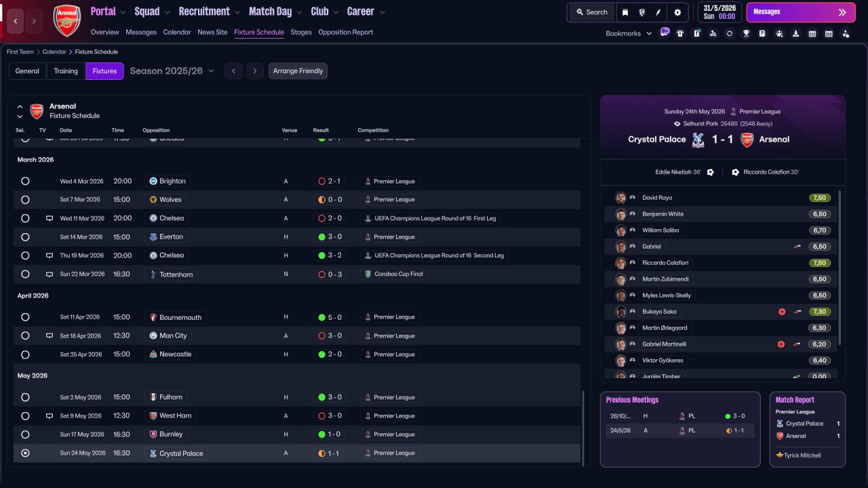Click Gabriel's substitution arrows icon
The width and height of the screenshot is (868, 488).
click(x=797, y=247)
